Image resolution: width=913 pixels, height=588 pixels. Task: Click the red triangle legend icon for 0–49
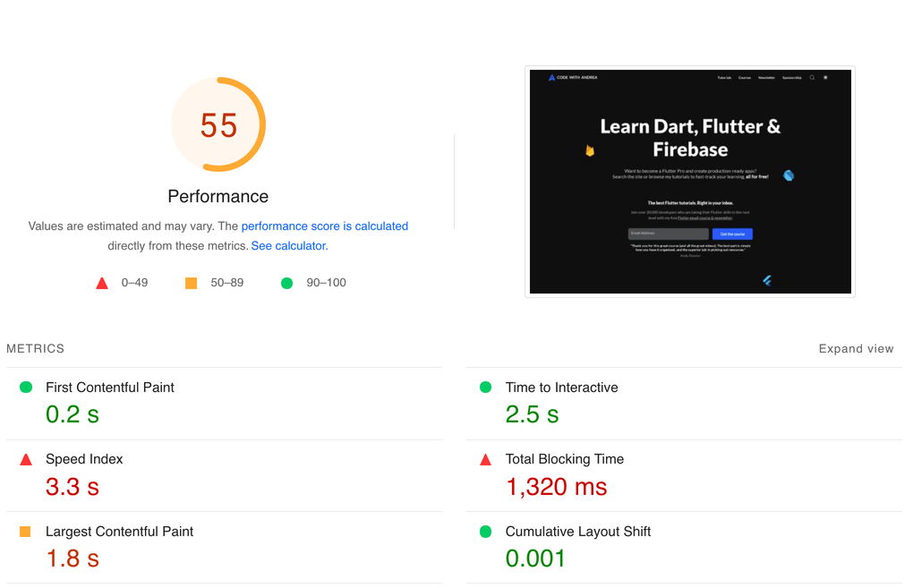[102, 283]
